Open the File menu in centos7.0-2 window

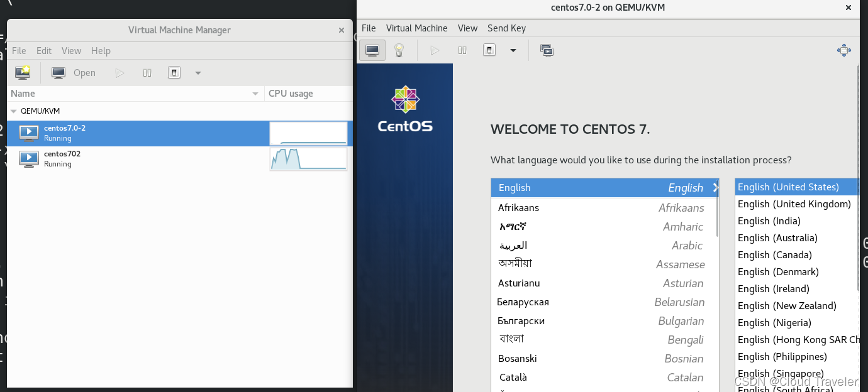pyautogui.click(x=369, y=28)
